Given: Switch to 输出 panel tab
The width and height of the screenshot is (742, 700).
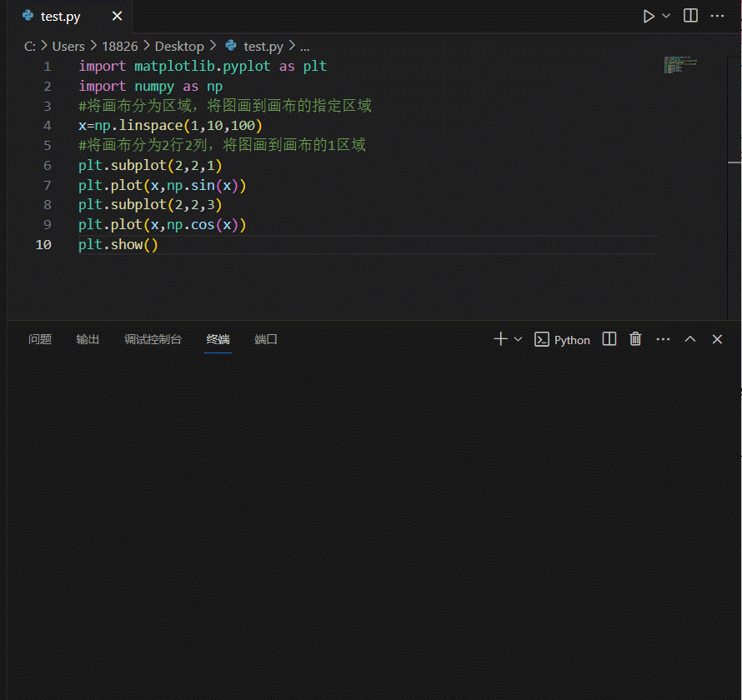Looking at the screenshot, I should coord(88,339).
